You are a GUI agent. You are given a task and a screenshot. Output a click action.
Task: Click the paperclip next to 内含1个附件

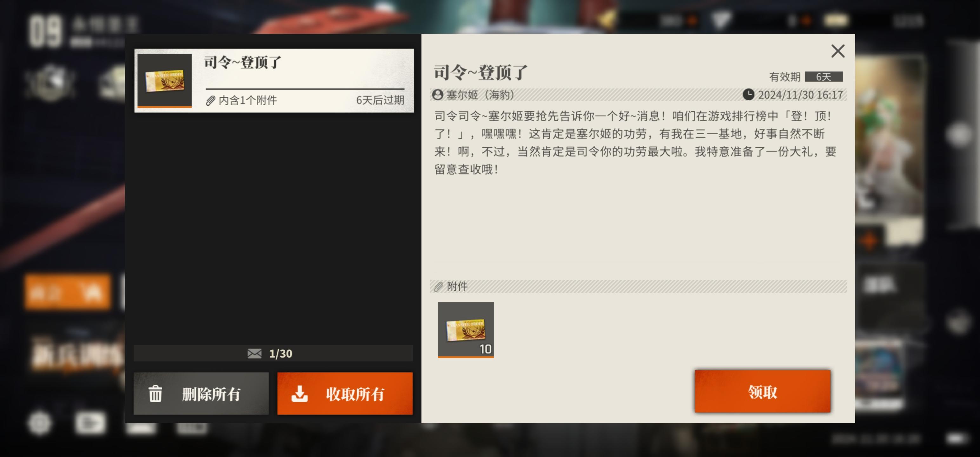210,101
